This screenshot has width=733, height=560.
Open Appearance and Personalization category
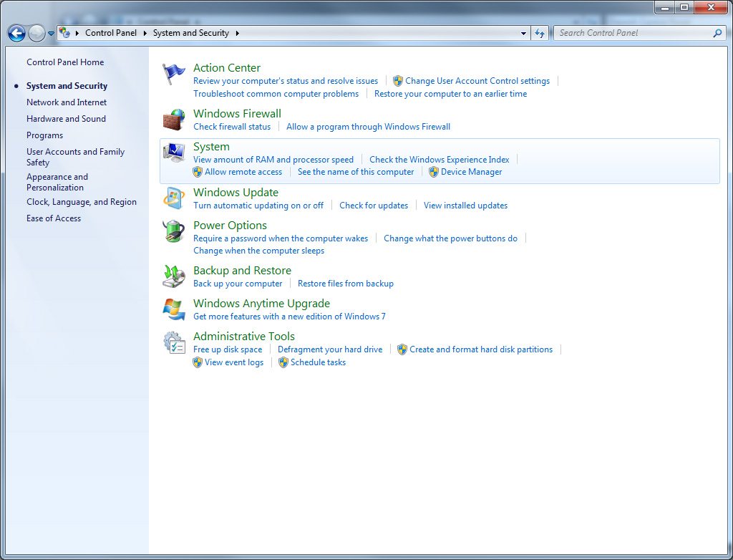57,183
